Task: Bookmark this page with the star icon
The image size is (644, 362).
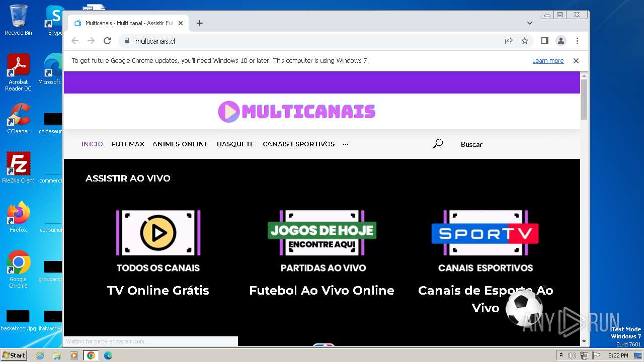Action: click(x=525, y=41)
